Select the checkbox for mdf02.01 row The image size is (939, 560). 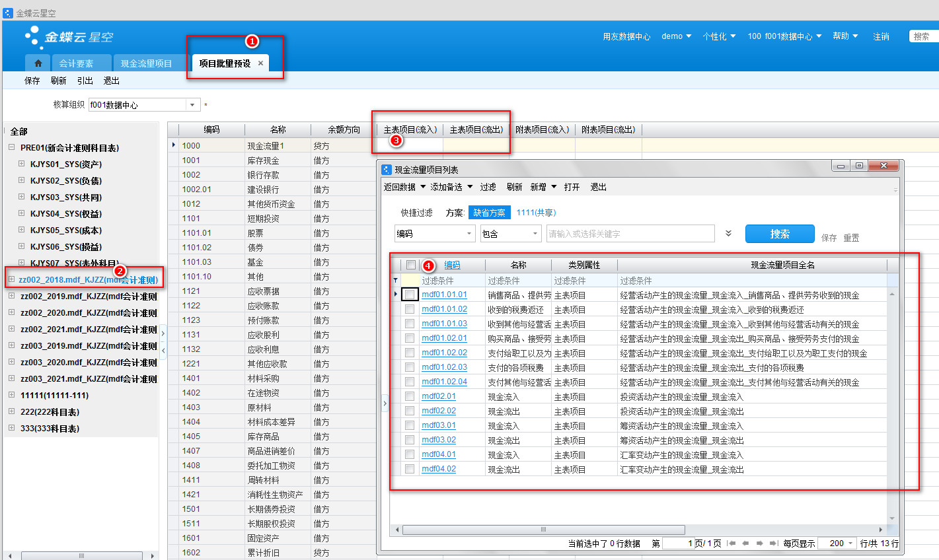click(410, 396)
